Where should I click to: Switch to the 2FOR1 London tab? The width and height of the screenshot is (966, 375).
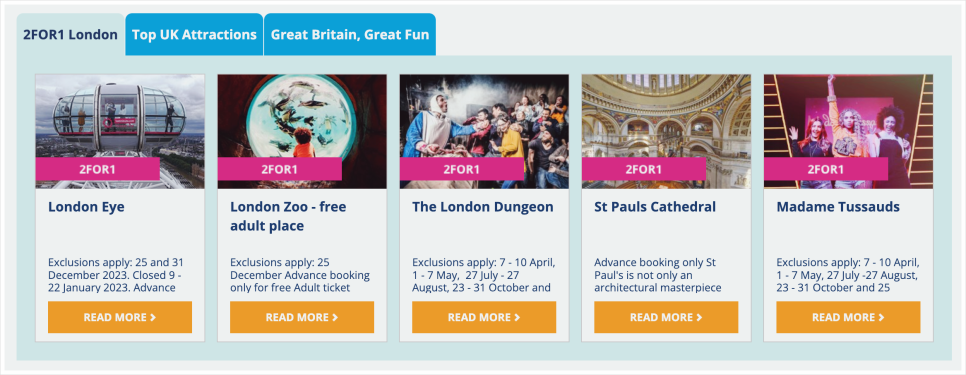(70, 34)
